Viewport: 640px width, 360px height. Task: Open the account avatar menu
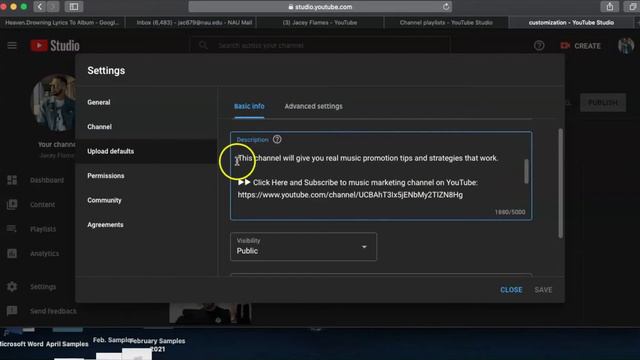click(x=626, y=45)
